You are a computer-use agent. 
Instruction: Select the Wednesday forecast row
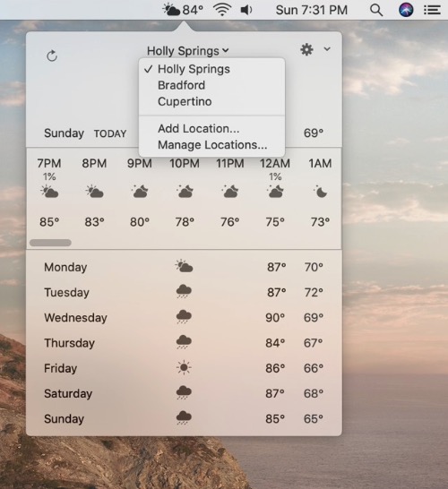point(184,317)
